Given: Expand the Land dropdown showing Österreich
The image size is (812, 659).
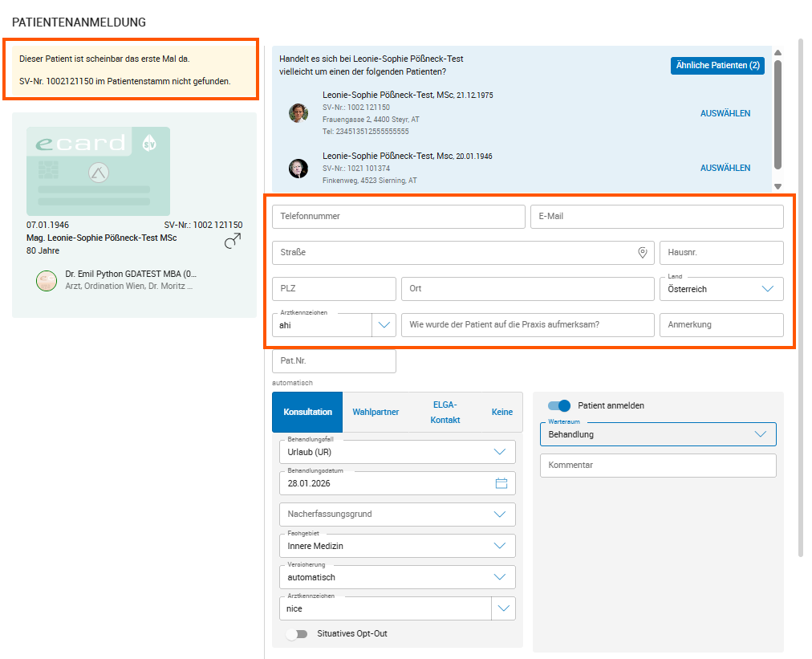Looking at the screenshot, I should pyautogui.click(x=766, y=289).
